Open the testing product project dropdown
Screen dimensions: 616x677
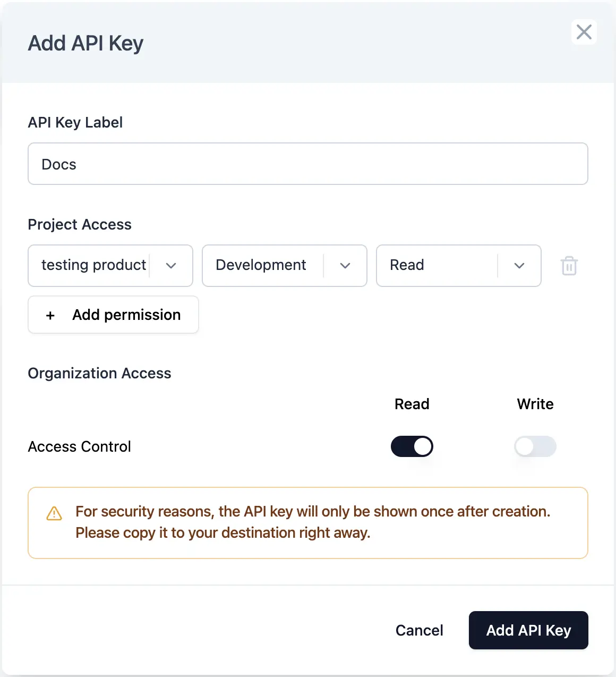[x=94, y=265]
